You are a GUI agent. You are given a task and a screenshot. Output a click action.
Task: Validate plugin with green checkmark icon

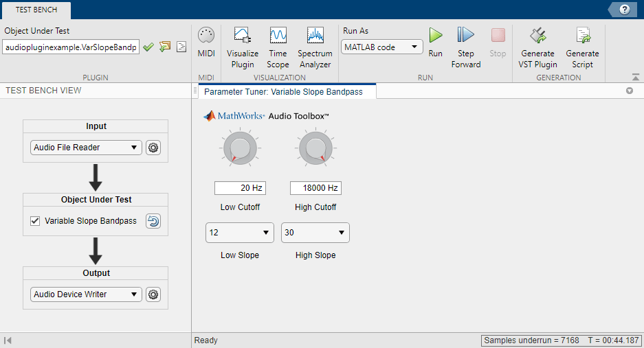click(148, 47)
